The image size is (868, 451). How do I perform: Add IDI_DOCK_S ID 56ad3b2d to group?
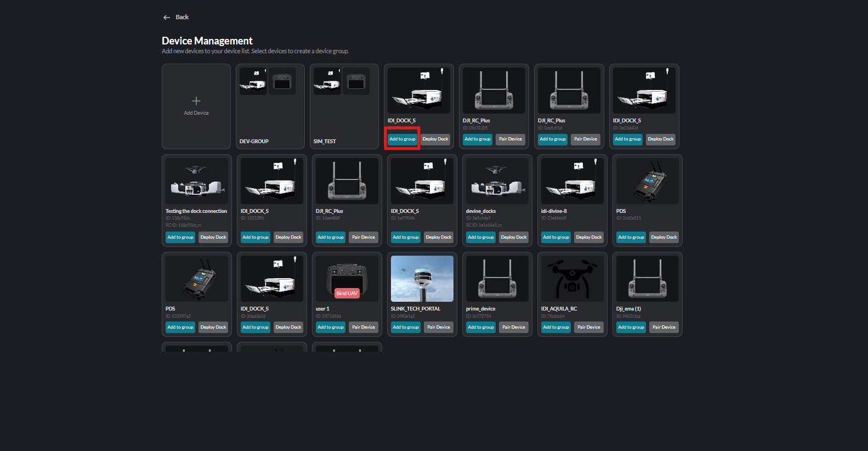(x=256, y=328)
